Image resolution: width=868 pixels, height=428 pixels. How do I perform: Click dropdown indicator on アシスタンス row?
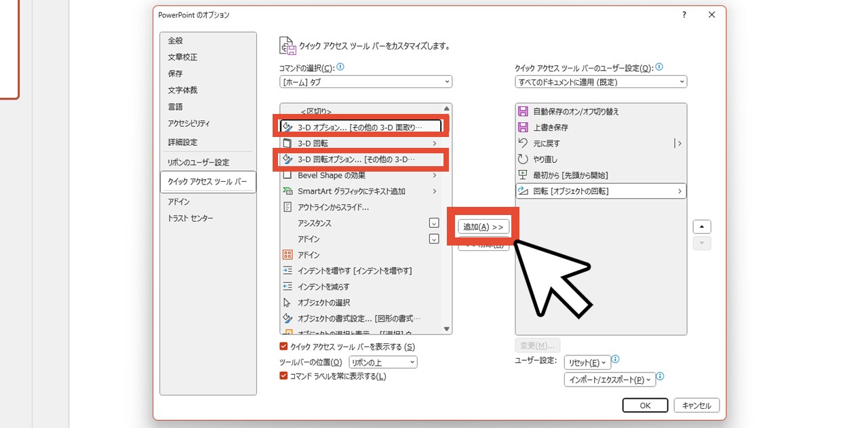pos(434,223)
